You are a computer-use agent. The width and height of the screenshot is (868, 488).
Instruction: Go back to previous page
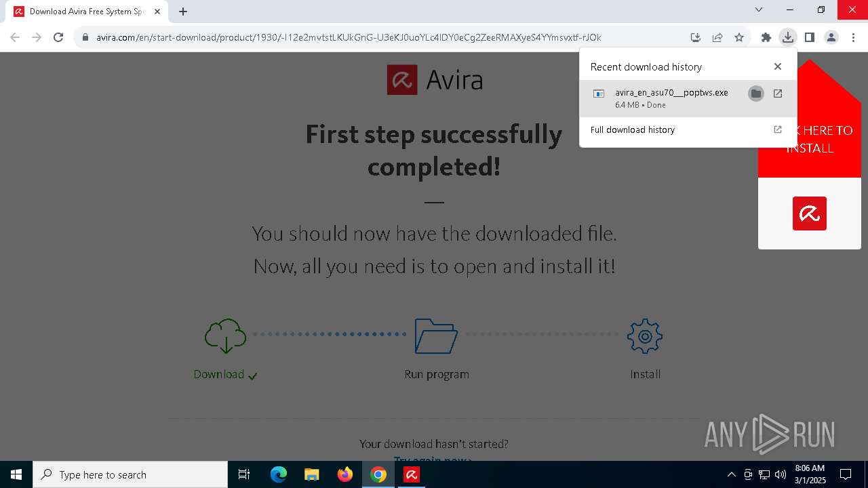(x=15, y=37)
